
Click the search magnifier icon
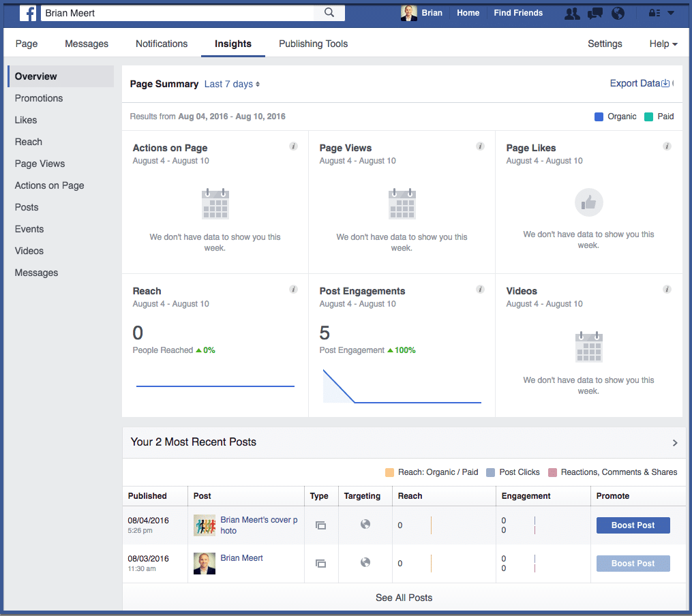pyautogui.click(x=329, y=13)
